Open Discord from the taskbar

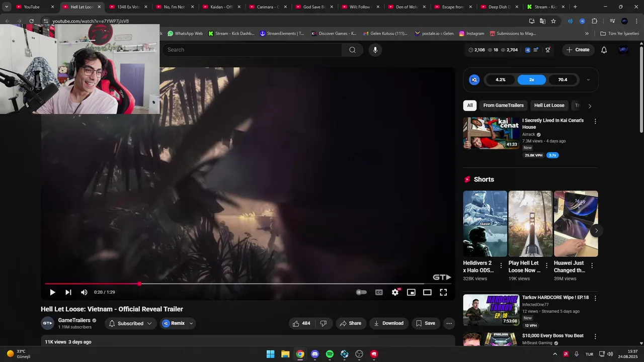click(315, 354)
